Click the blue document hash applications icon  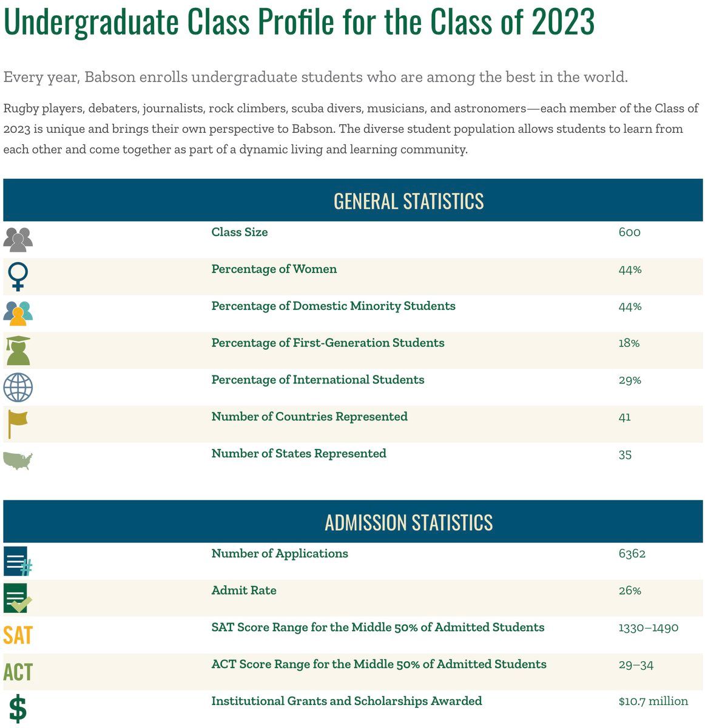[x=18, y=561]
